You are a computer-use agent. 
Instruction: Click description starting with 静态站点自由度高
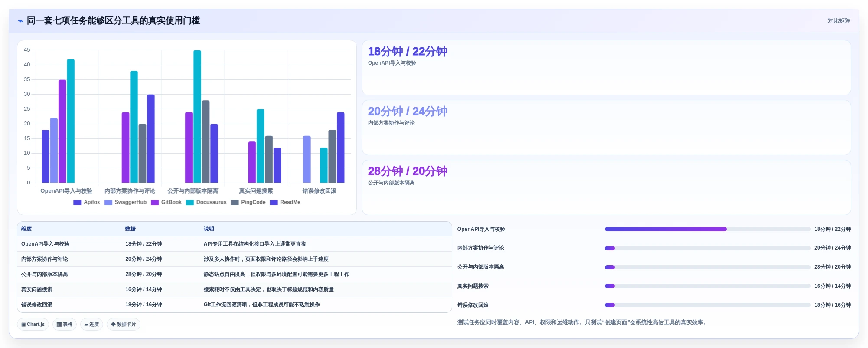(x=277, y=274)
